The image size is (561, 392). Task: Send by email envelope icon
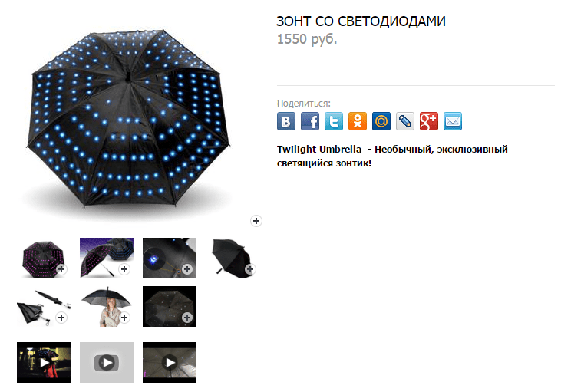(453, 121)
